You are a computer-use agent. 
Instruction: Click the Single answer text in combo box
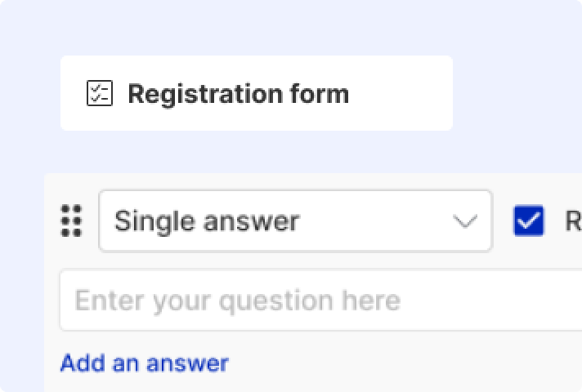click(207, 221)
